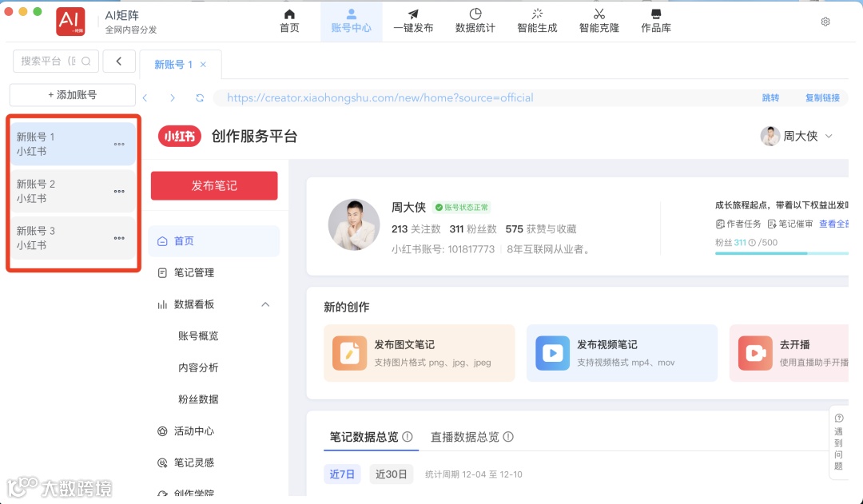Screen dimensions: 863x504
Task: Select account 新账号 1 小红书
Action: click(x=73, y=144)
